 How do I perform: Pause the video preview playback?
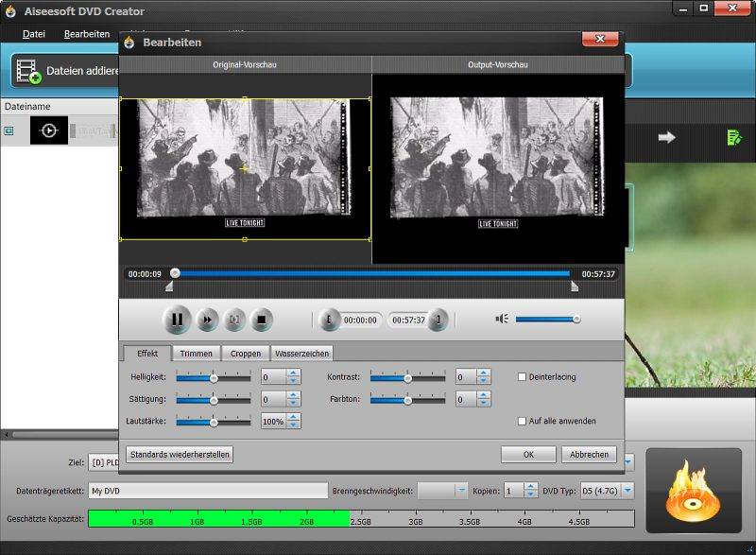(177, 320)
